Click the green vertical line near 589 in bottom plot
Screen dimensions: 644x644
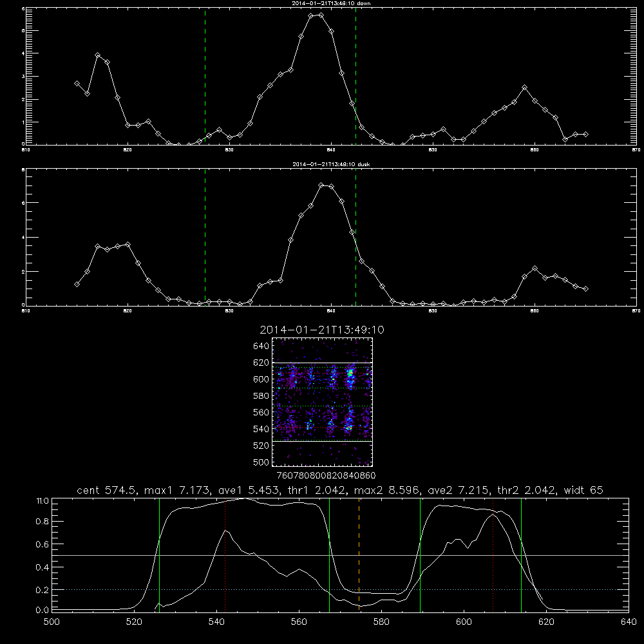click(420, 555)
